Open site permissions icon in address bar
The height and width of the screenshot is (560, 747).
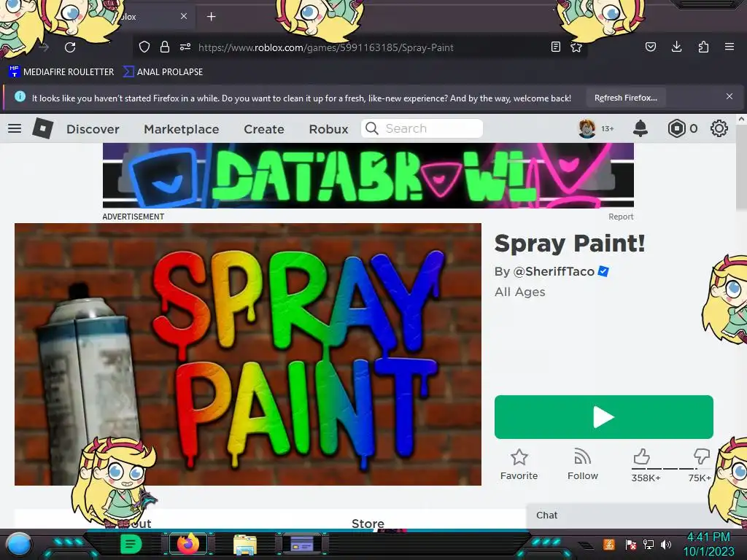tap(185, 47)
